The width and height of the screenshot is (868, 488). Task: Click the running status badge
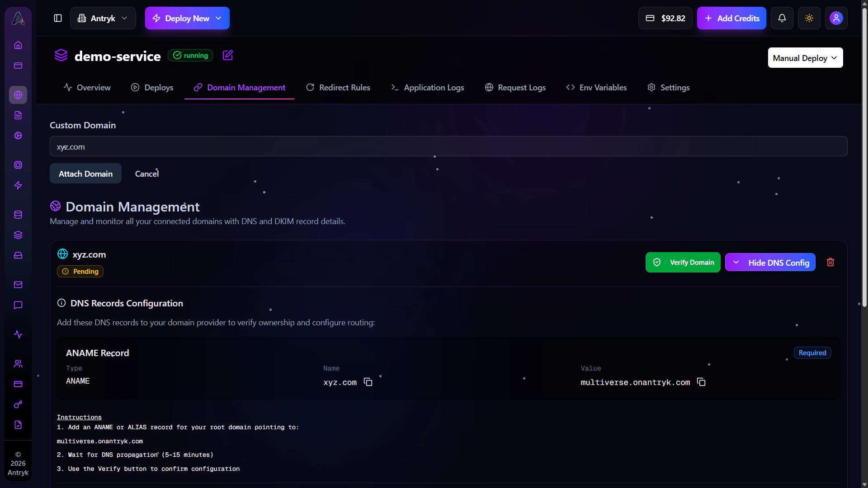[190, 55]
